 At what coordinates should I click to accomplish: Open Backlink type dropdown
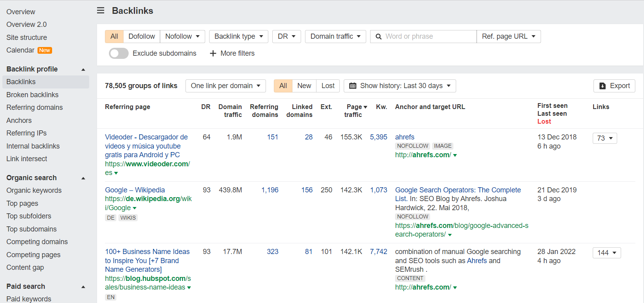pos(239,36)
